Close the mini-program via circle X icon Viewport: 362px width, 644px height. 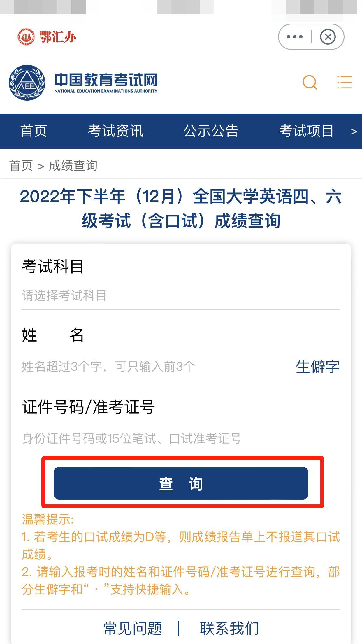(x=328, y=37)
